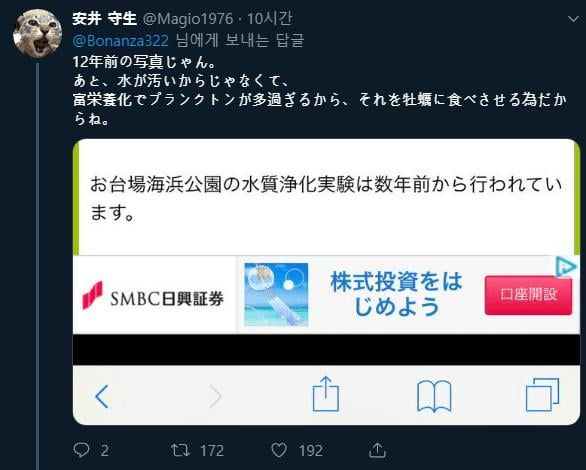
Task: Open Safari bookmarks book icon
Action: point(434,396)
